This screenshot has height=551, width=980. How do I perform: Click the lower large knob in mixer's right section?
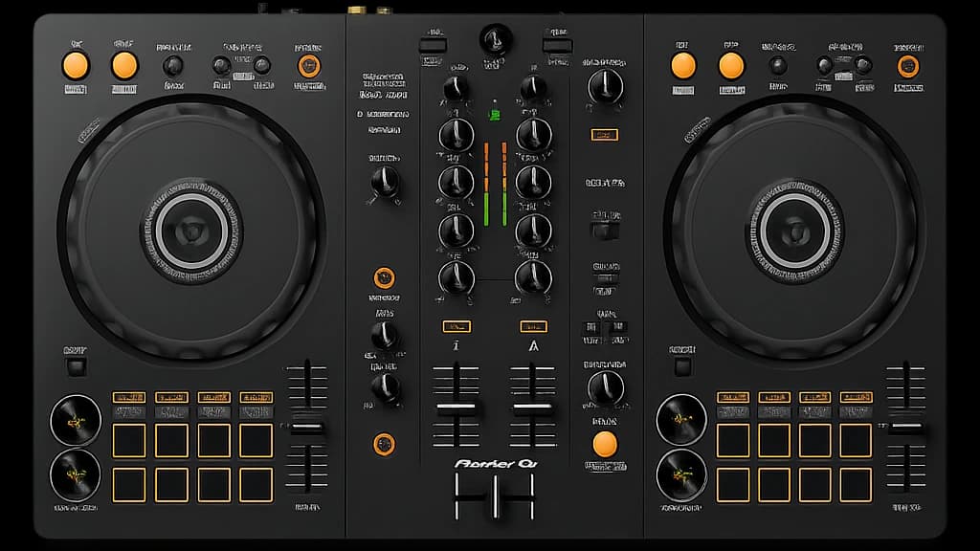[x=605, y=387]
